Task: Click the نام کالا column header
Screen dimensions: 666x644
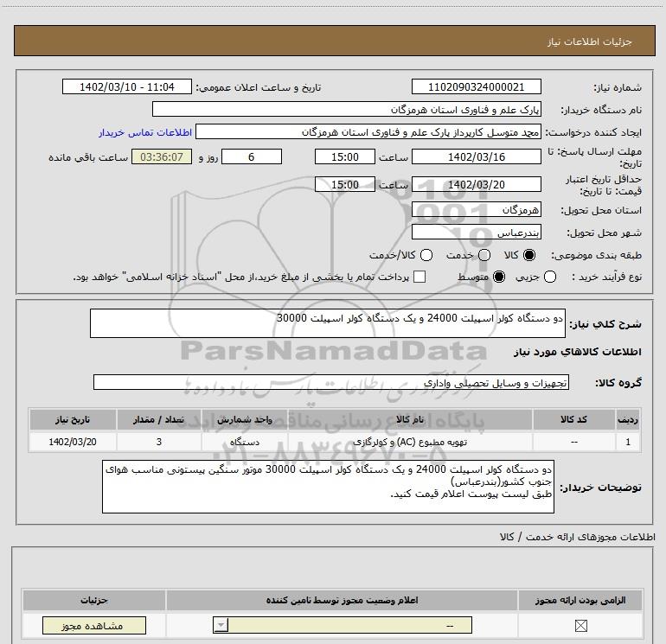Action: pos(410,420)
